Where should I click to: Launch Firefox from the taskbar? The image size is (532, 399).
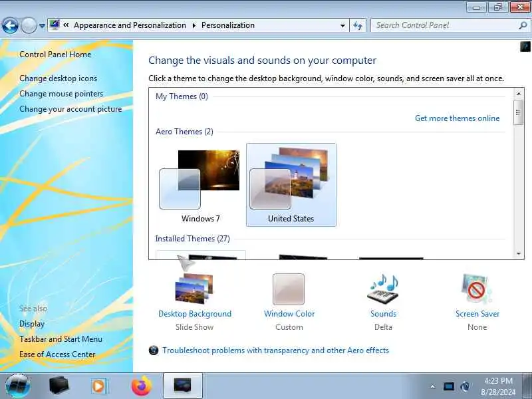142,386
